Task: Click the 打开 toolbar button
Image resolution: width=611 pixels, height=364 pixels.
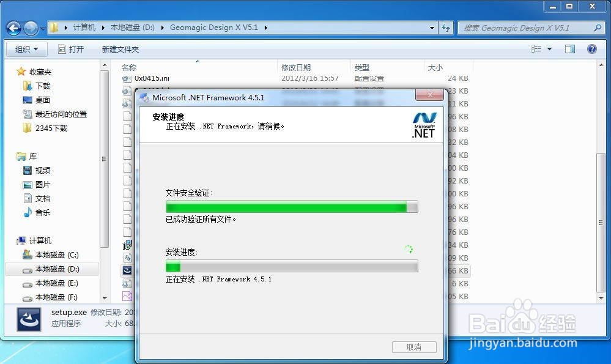Action: click(71, 49)
